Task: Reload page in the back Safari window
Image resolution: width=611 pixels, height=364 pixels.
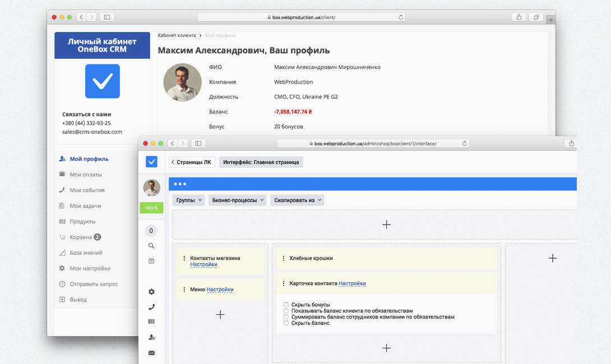Action: click(401, 17)
